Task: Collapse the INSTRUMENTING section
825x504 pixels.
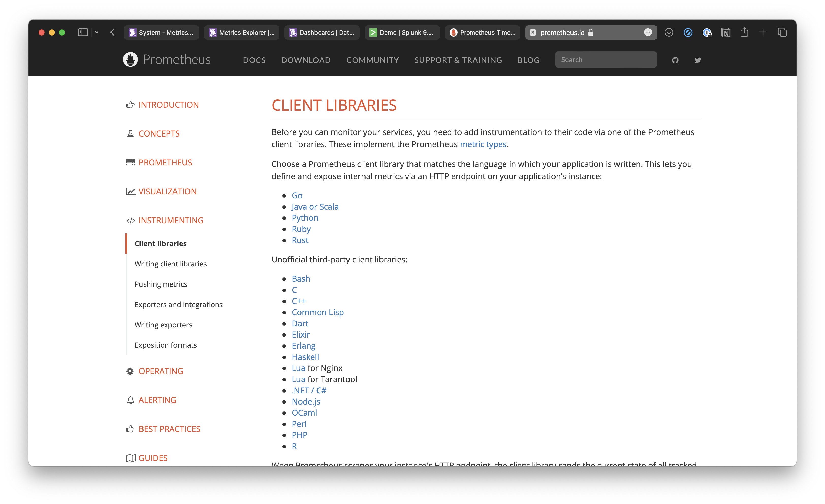Action: [x=171, y=220]
